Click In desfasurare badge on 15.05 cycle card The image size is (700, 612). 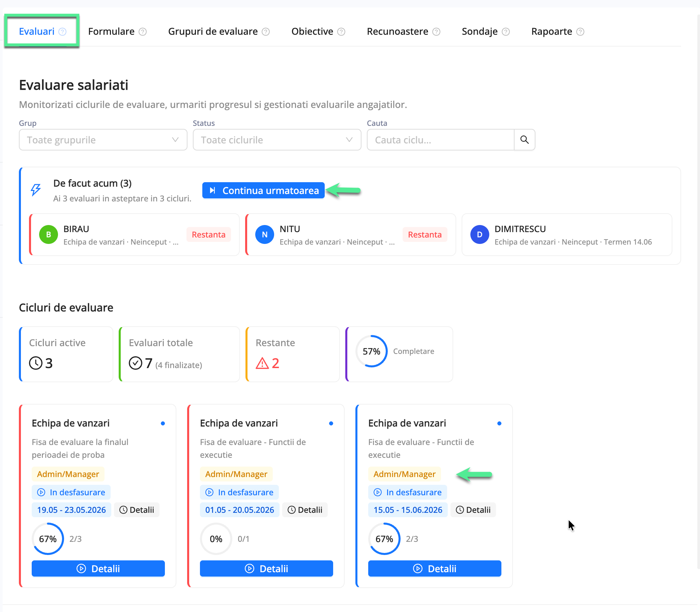pos(408,492)
